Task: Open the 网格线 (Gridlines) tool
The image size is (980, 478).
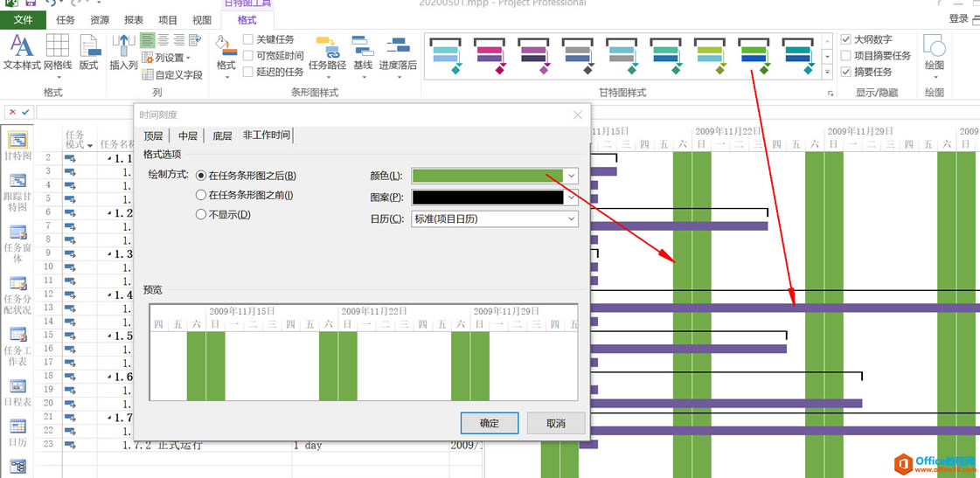Action: click(58, 52)
